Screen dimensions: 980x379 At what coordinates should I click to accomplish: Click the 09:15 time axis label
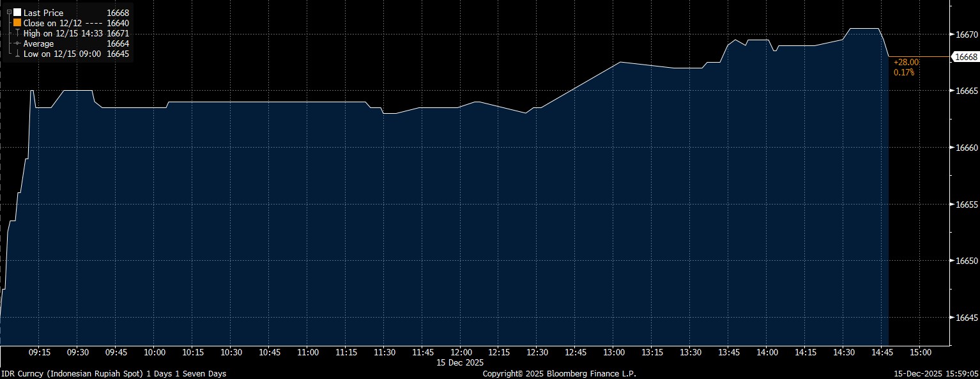point(40,352)
